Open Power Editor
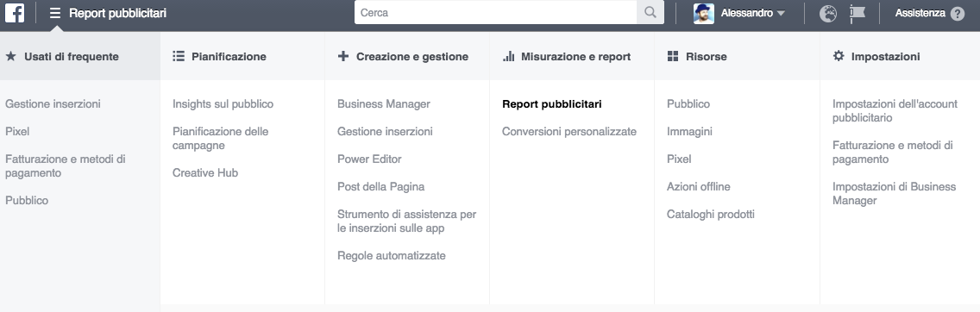 tap(369, 159)
